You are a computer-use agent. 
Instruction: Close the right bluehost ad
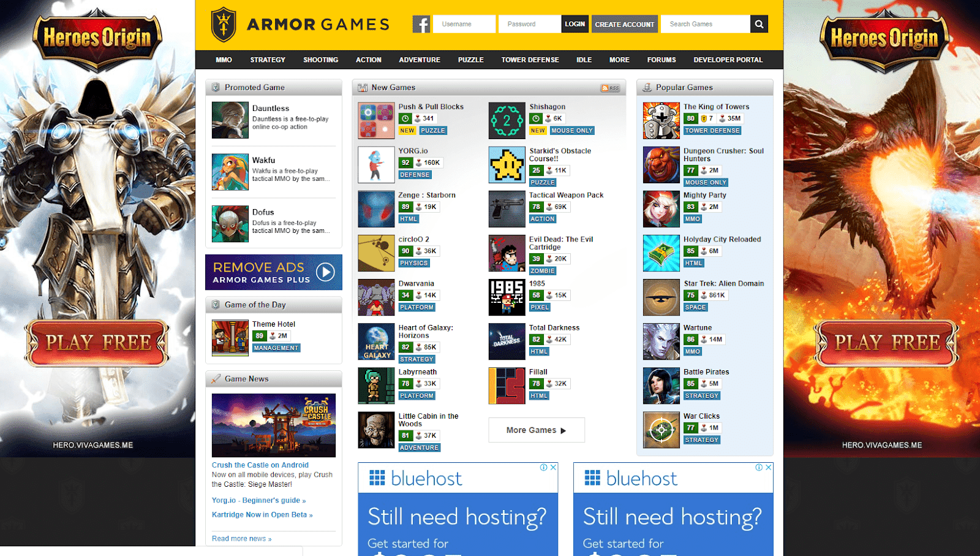pyautogui.click(x=769, y=467)
